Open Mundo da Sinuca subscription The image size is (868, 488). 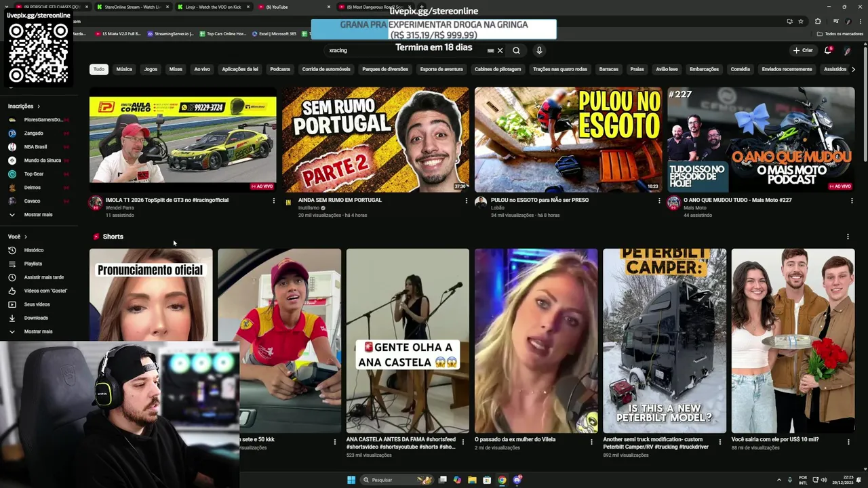point(42,160)
